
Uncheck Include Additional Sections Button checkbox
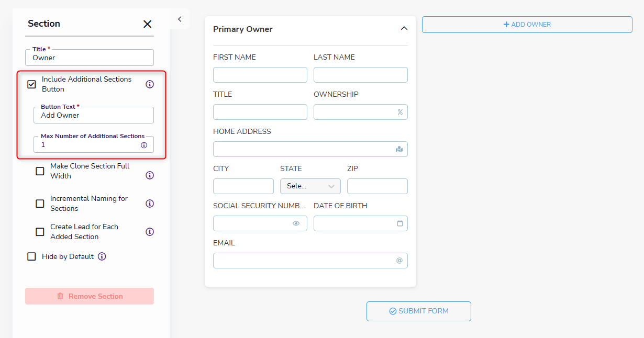click(x=32, y=84)
